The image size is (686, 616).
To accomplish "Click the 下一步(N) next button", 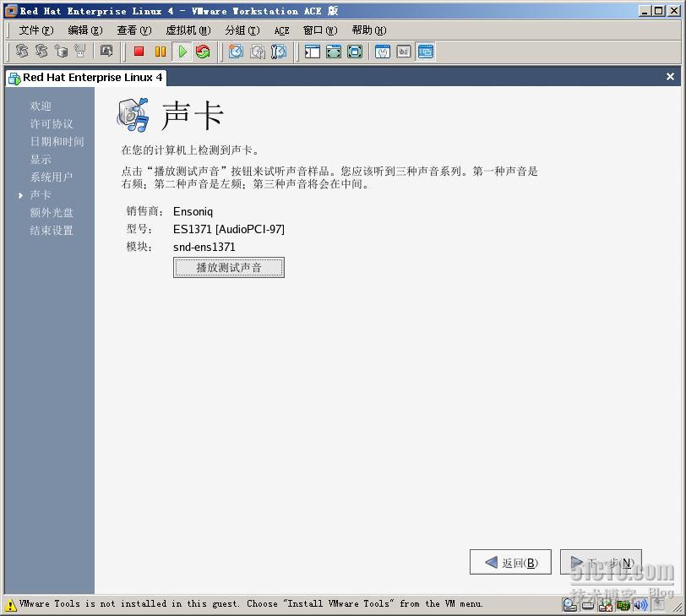I will 601,562.
